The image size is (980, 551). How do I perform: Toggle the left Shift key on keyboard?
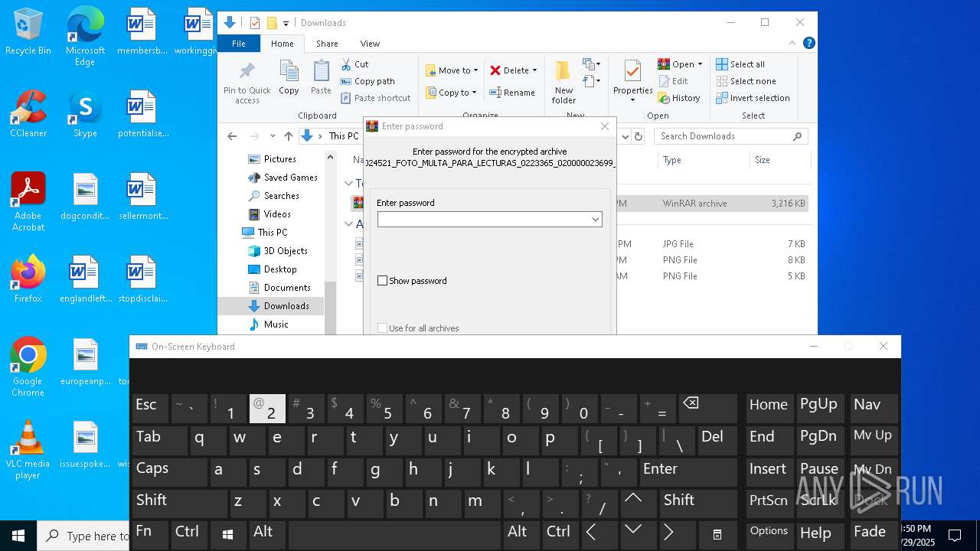click(x=179, y=504)
